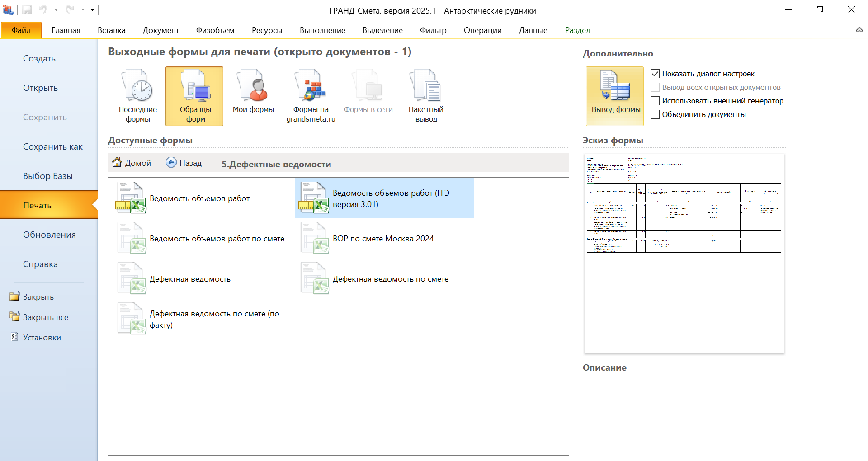Switch to the Операции tab

coord(483,30)
